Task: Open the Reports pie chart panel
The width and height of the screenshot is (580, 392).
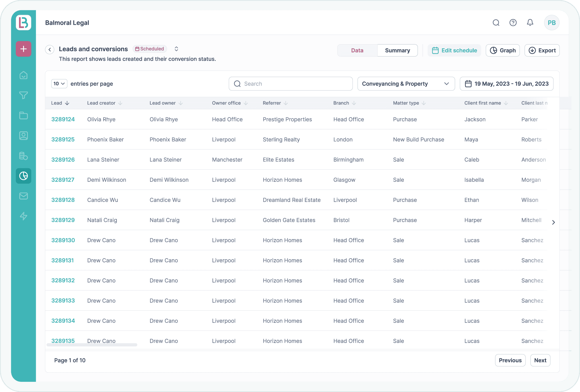Action: pyautogui.click(x=23, y=176)
